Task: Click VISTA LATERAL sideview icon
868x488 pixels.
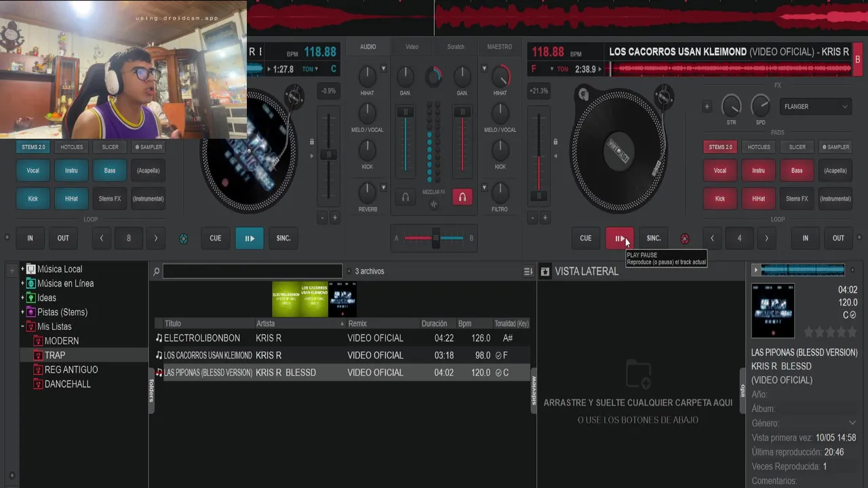Action: point(545,271)
